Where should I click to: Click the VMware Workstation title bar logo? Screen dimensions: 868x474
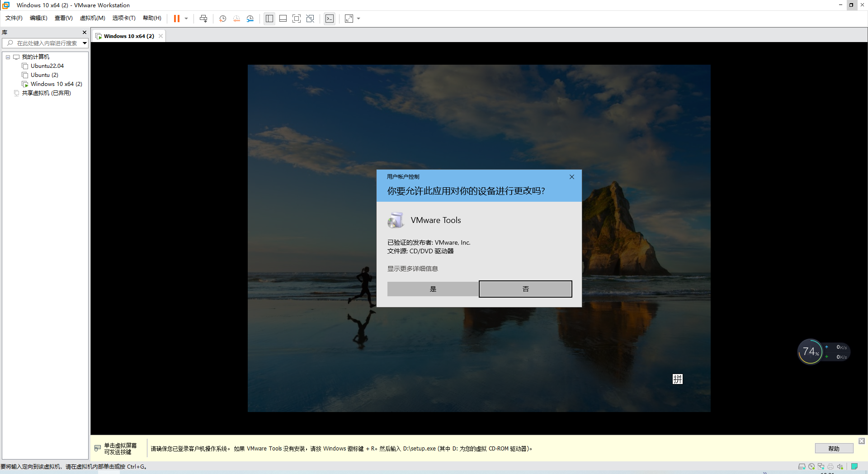tap(6, 5)
